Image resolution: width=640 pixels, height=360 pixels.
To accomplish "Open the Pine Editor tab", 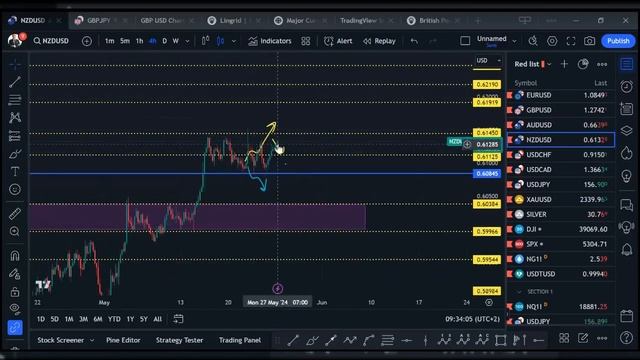I will [123, 340].
